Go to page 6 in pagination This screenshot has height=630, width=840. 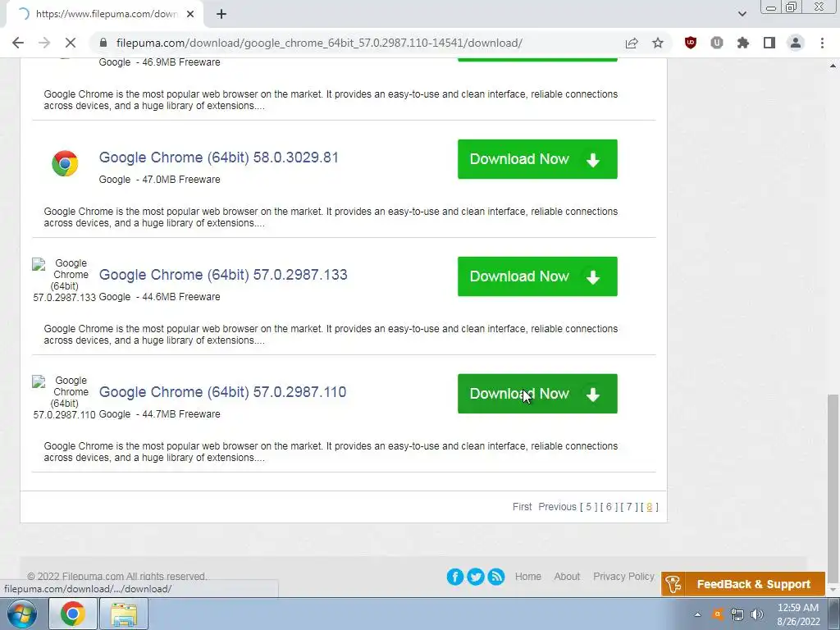(x=609, y=507)
